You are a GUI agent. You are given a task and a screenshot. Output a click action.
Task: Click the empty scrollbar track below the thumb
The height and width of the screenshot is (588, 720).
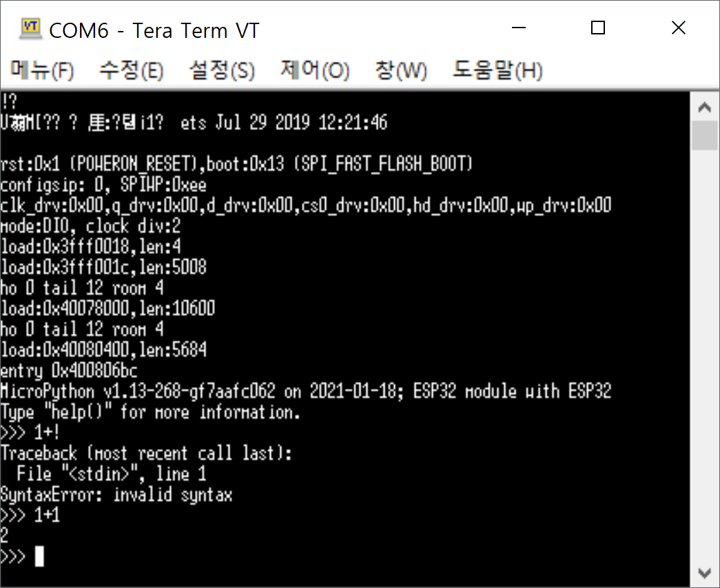[x=705, y=353]
